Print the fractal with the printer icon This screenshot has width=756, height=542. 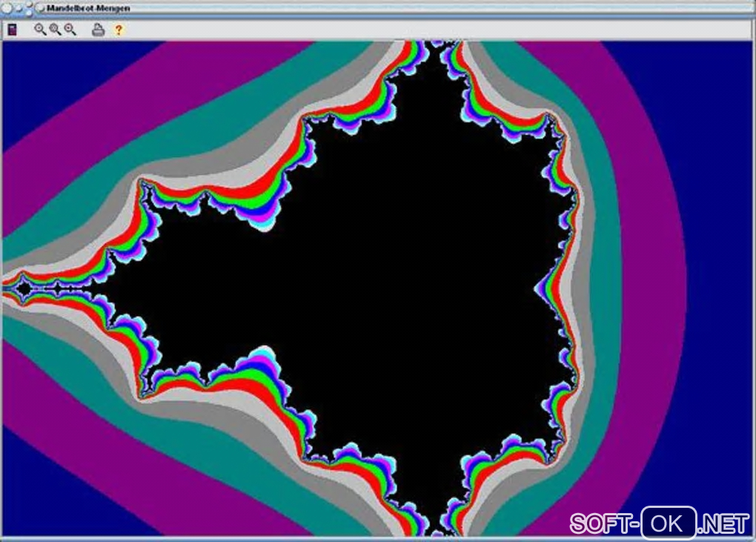99,30
